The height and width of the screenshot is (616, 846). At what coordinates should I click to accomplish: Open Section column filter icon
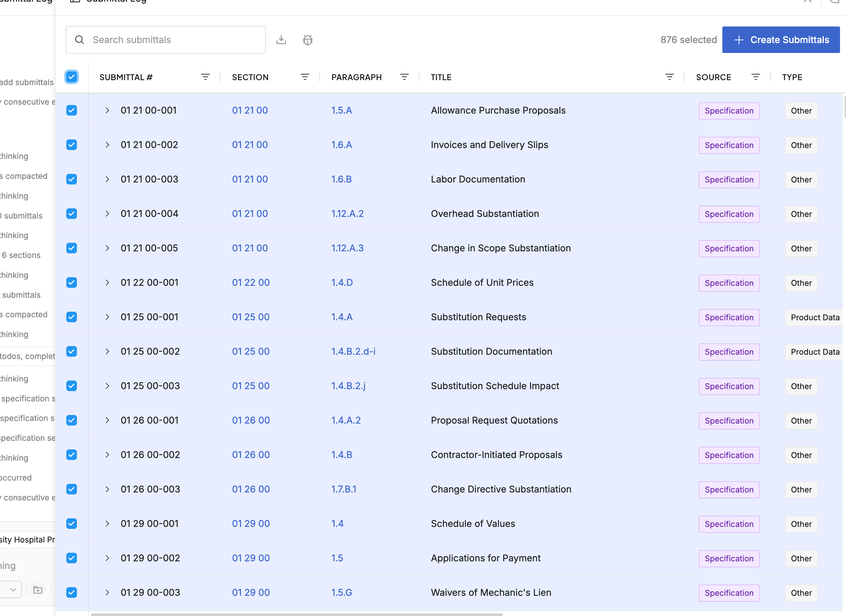click(x=305, y=77)
